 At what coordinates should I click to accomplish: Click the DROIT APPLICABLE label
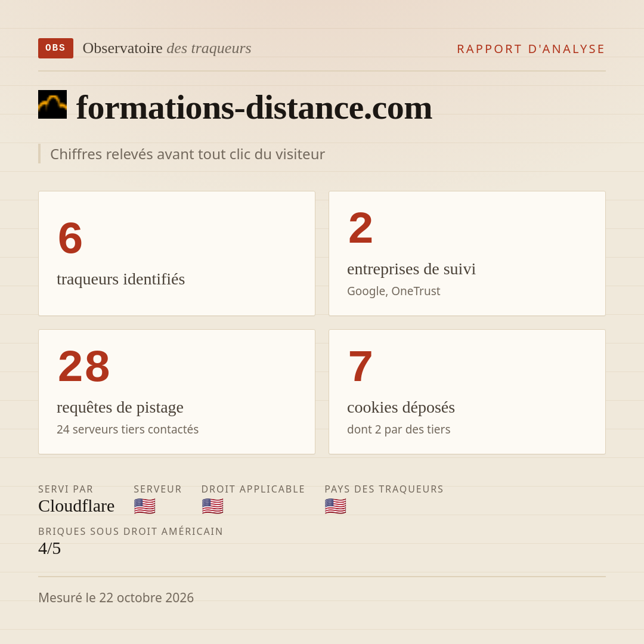(x=253, y=489)
